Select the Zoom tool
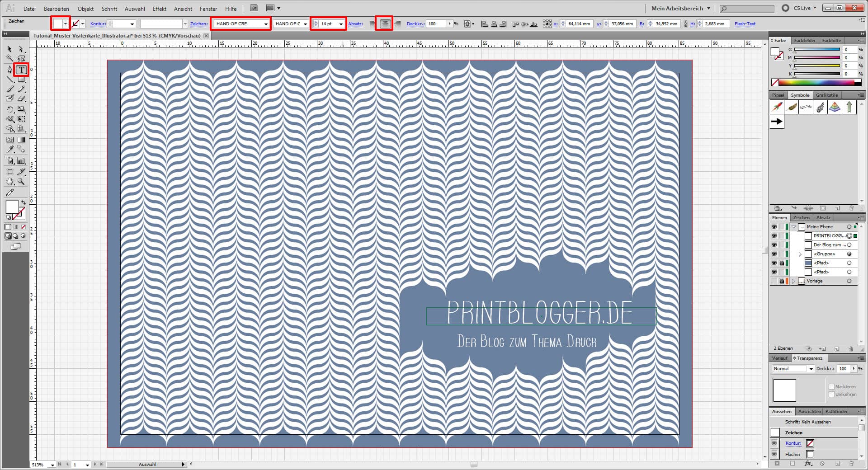This screenshot has width=868, height=470. pos(21,182)
